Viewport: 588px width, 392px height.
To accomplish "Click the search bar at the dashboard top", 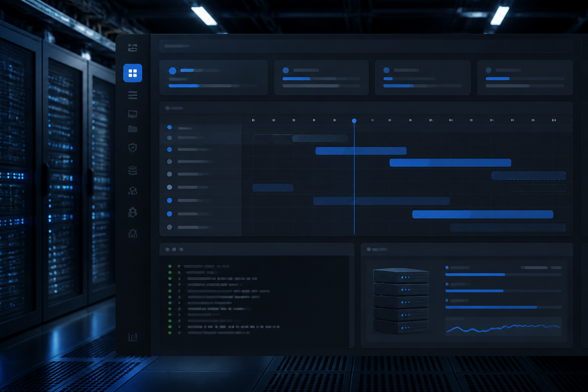I will [x=366, y=46].
